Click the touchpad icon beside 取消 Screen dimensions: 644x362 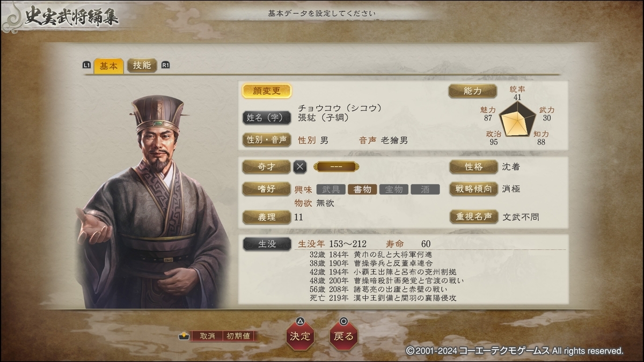pyautogui.click(x=184, y=336)
